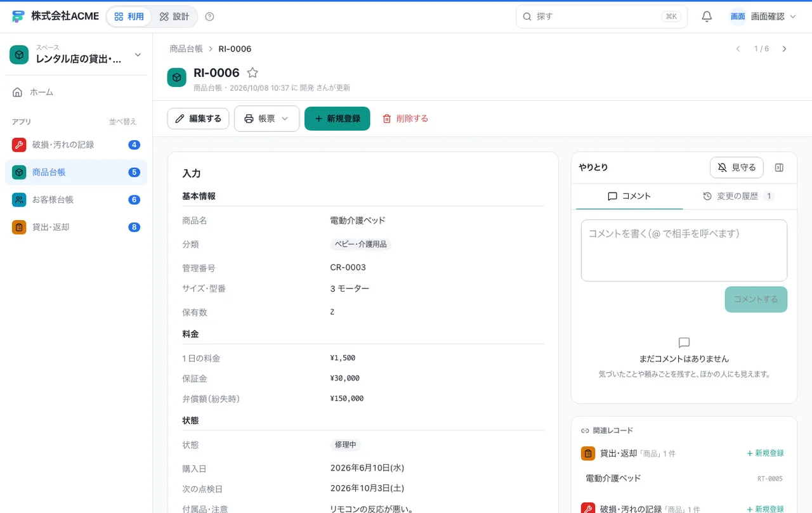Click 削除する button
This screenshot has width=812, height=513.
click(x=405, y=119)
